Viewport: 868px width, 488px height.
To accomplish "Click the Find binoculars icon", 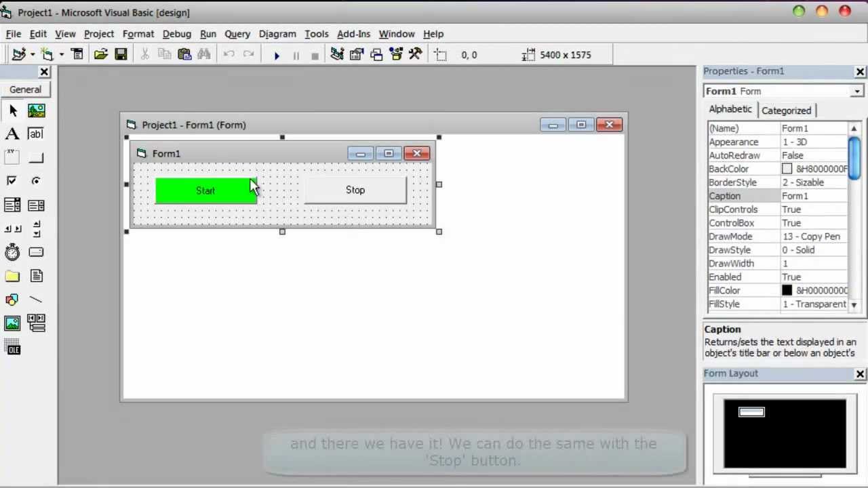I will [x=204, y=55].
